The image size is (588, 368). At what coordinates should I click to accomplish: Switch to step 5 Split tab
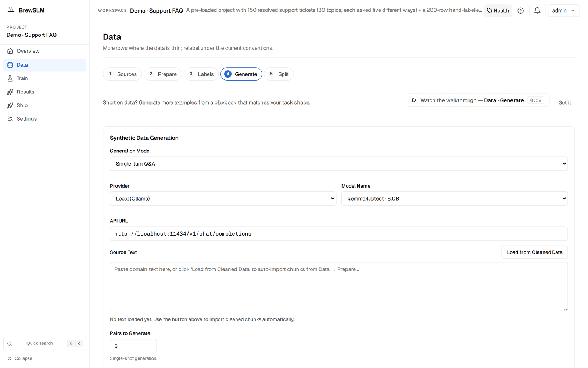[279, 74]
